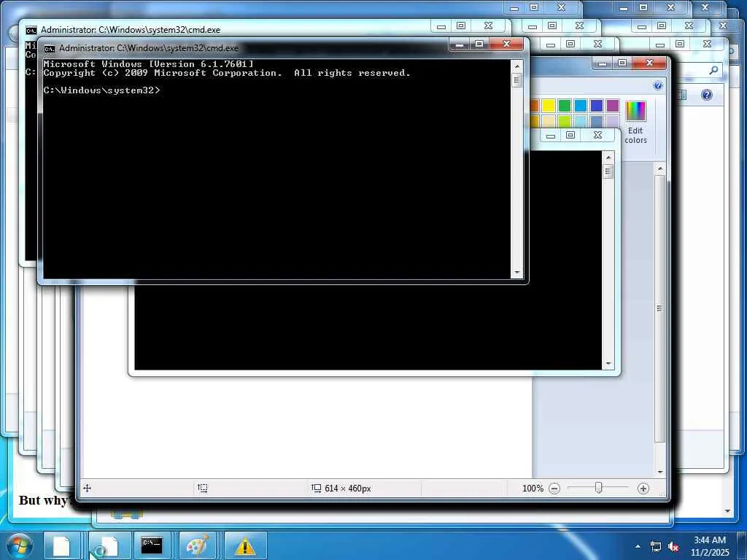Click the 100% zoom level text
Viewport: 747px width, 560px height.
tap(533, 488)
